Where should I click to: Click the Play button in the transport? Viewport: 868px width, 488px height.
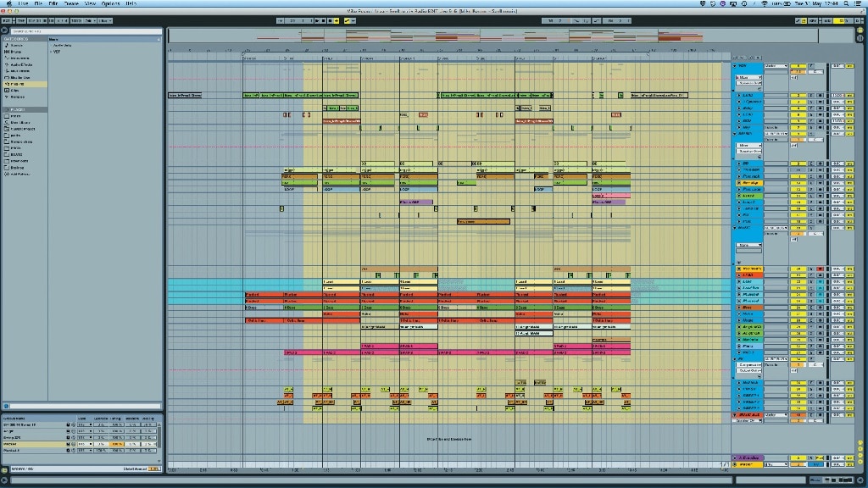point(317,20)
